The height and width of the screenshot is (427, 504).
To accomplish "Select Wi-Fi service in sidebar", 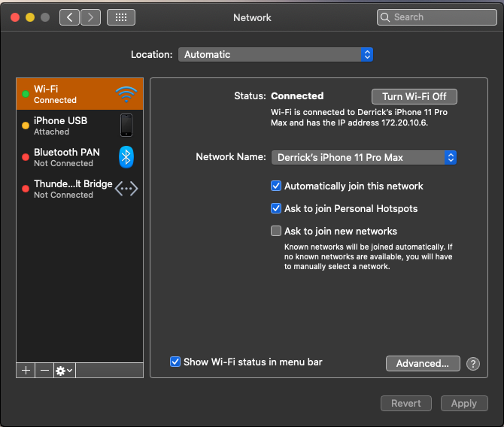I will (80, 94).
